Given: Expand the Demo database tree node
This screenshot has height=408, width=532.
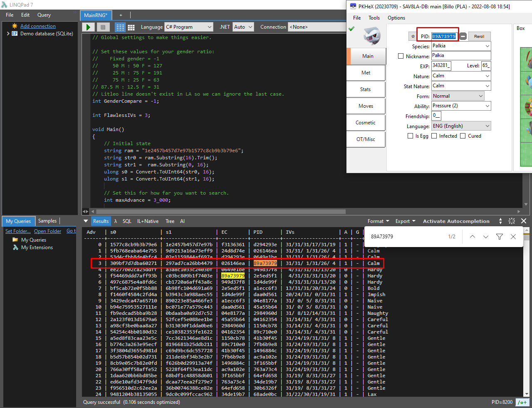Looking at the screenshot, I should (x=8, y=34).
